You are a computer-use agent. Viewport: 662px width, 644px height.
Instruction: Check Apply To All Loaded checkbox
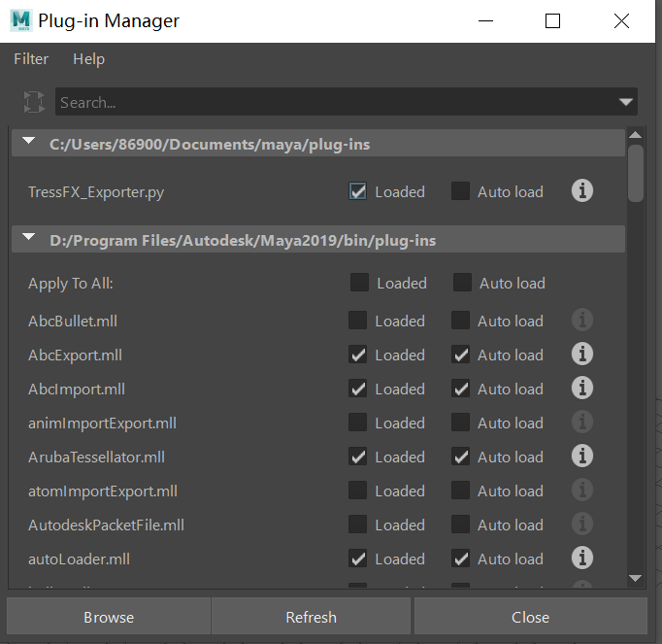coord(360,283)
